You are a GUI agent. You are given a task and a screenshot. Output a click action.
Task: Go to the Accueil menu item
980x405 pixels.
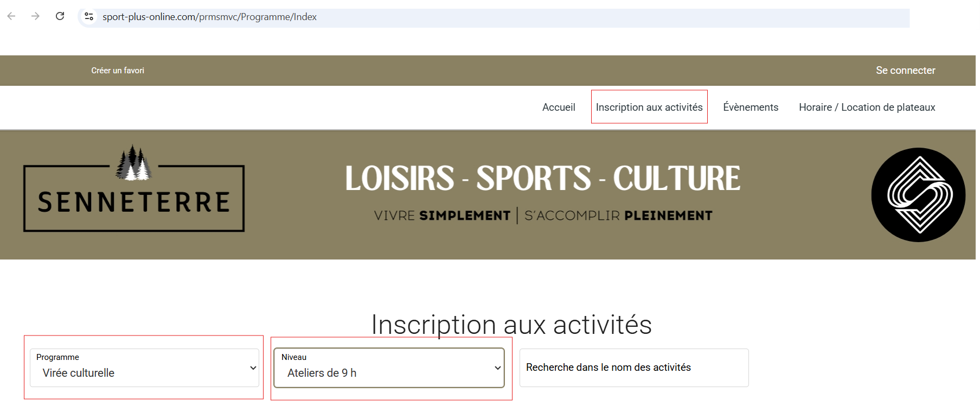(559, 107)
